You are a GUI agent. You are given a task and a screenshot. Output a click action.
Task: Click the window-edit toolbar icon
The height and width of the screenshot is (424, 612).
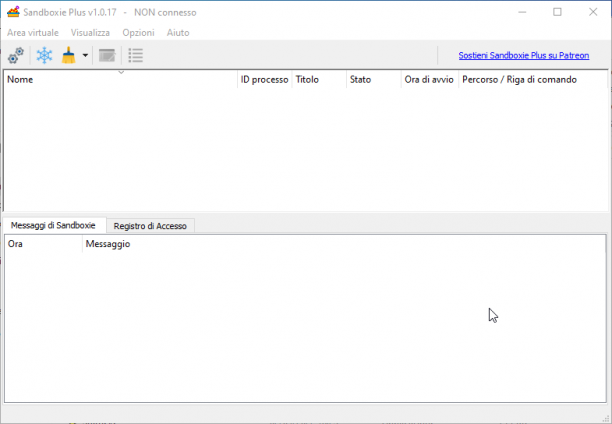coord(107,55)
